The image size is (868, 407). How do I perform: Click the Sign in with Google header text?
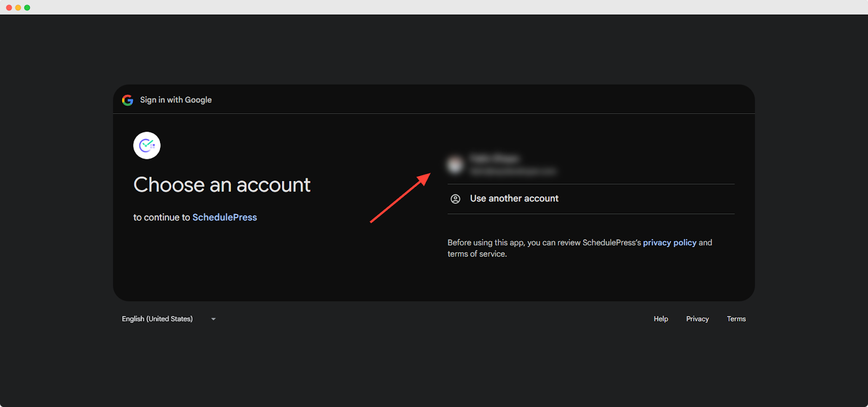(176, 100)
